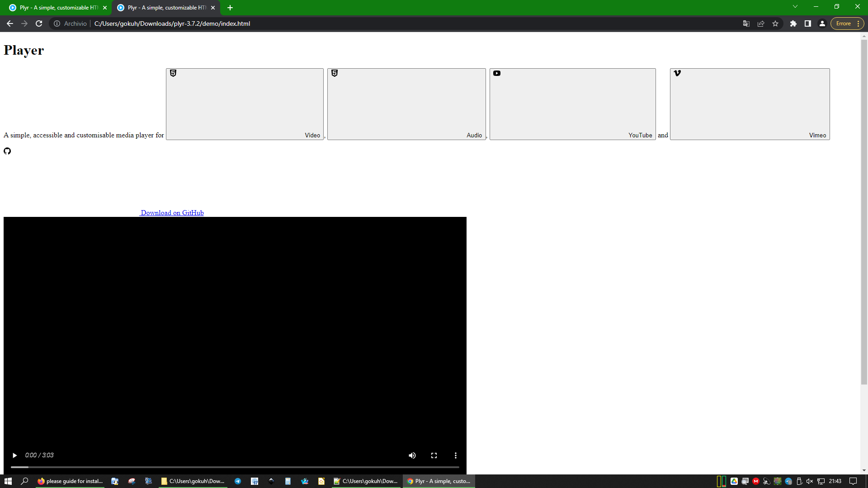Open a new browser tab
Viewport: 868px width, 488px height.
tap(230, 8)
